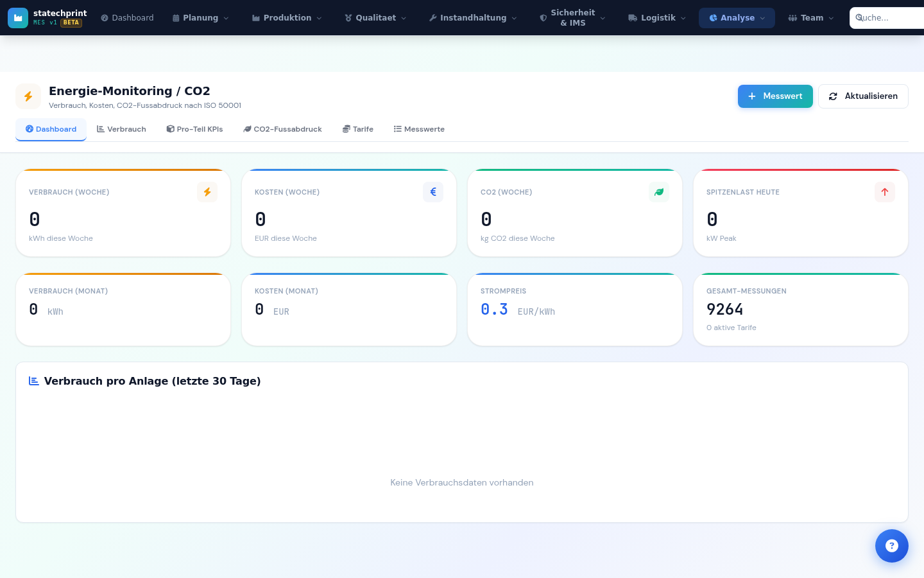Click the Aktualisieren refresh button
Screen dimensions: 924x578
click(863, 96)
